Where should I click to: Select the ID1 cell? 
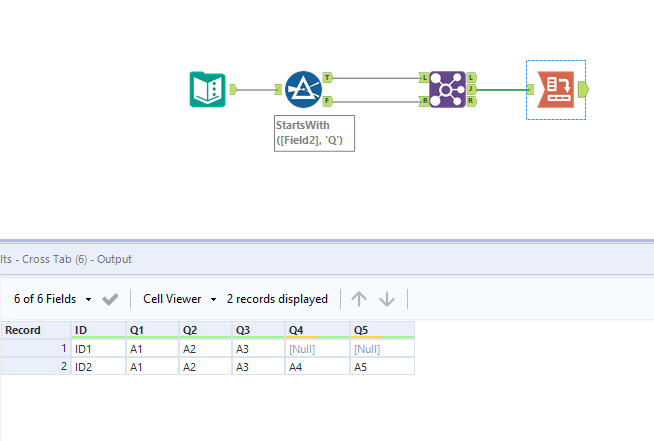[x=98, y=349]
